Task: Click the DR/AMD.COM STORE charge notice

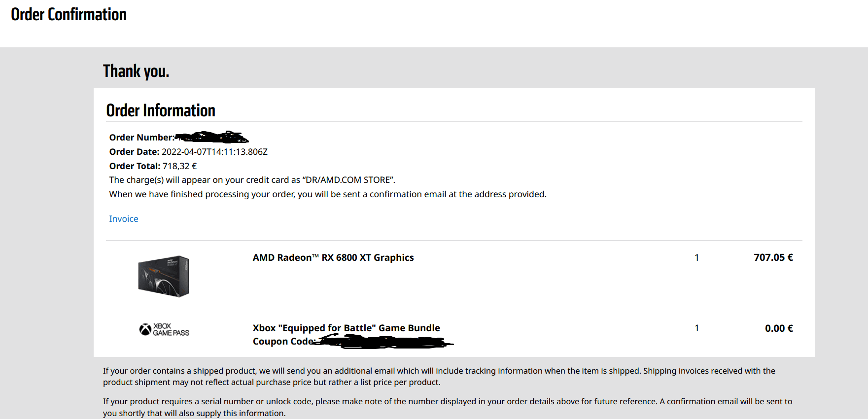Action: point(252,180)
